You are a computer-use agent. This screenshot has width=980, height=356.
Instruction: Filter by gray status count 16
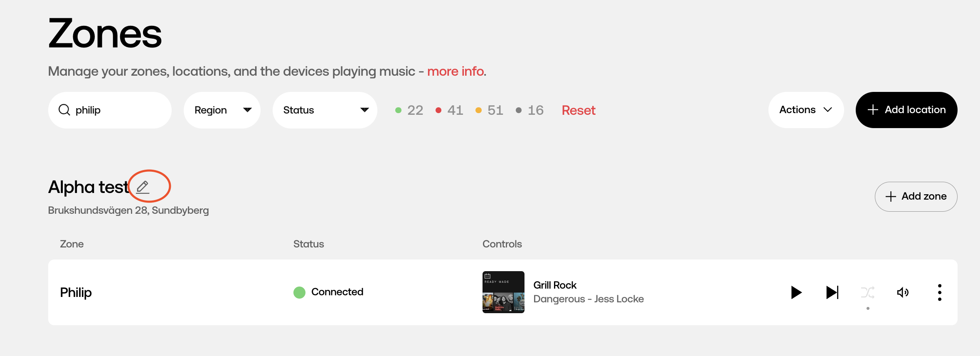coord(529,110)
